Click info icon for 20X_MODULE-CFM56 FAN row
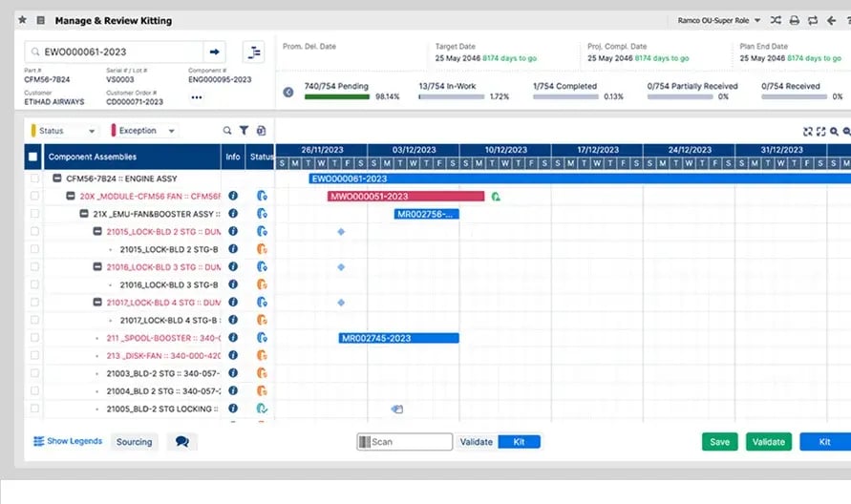This screenshot has width=851, height=504. pos(232,196)
